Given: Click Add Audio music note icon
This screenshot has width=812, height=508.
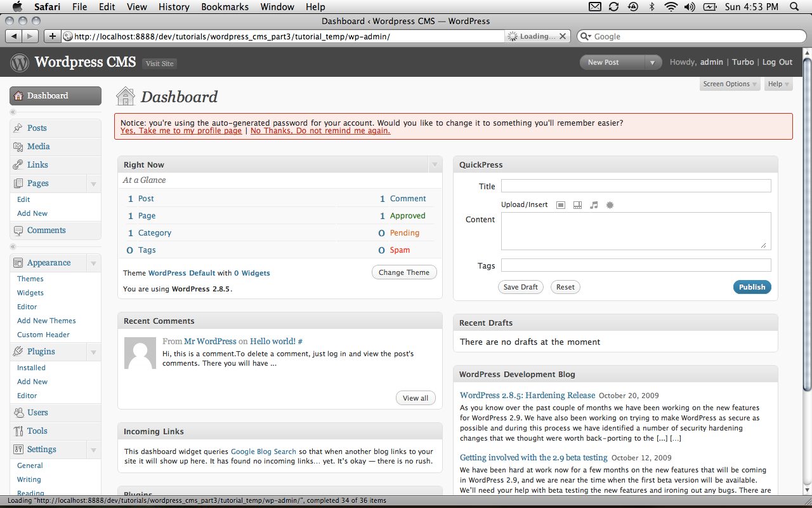Looking at the screenshot, I should pyautogui.click(x=594, y=205).
